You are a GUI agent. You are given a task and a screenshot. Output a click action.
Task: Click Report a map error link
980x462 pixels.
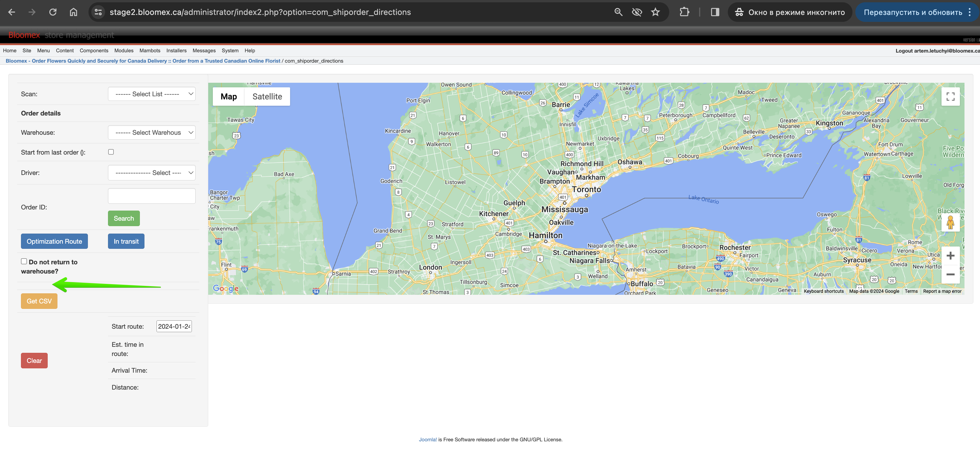[942, 291]
